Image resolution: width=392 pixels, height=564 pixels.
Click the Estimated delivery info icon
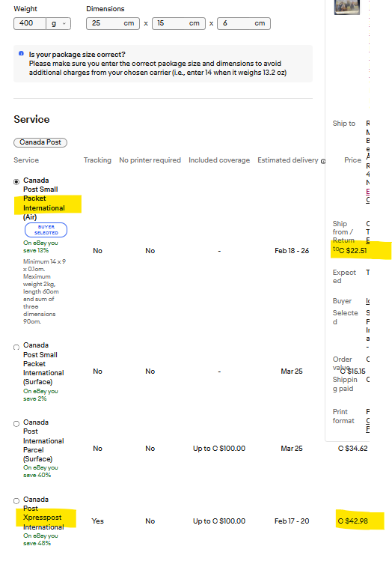323,161
